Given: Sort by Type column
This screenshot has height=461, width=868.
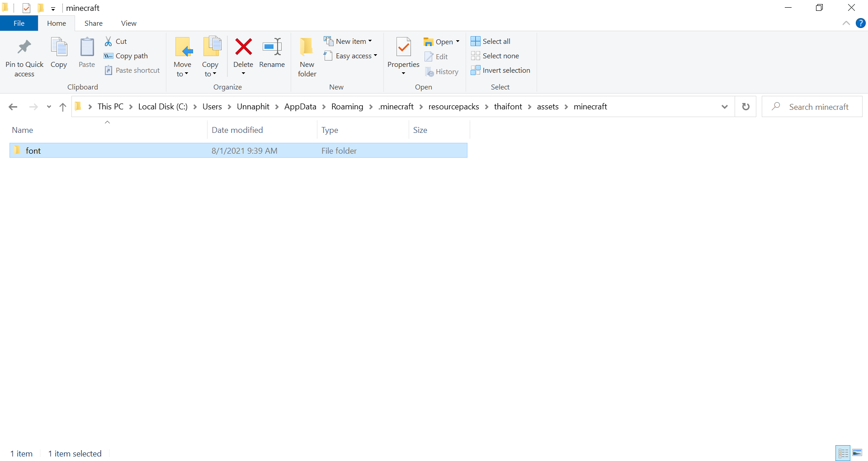Looking at the screenshot, I should (363, 130).
